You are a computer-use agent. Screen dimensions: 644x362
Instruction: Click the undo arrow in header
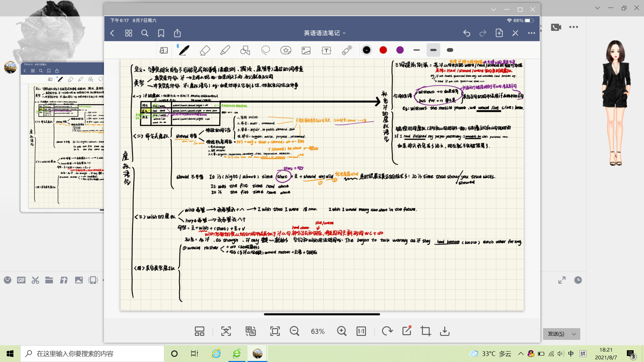tap(467, 33)
